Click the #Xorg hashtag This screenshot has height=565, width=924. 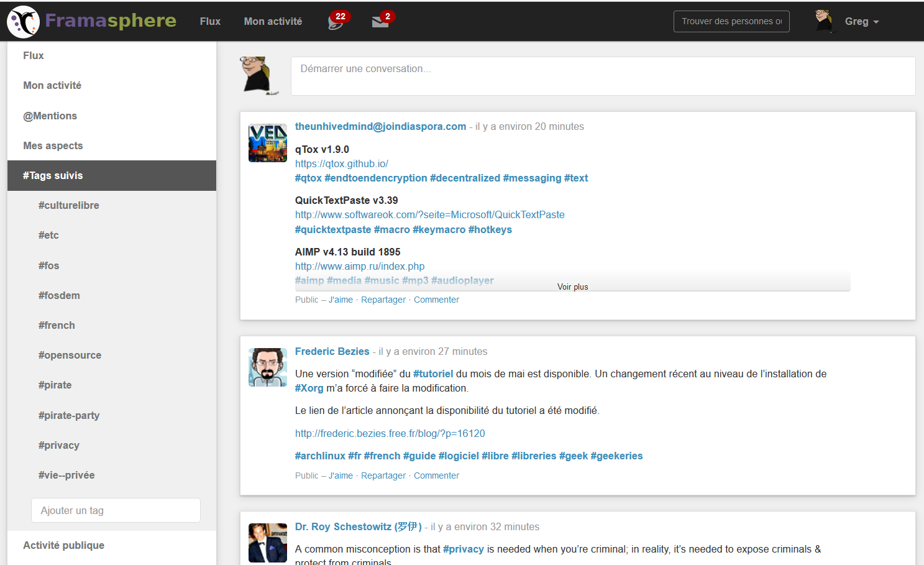pos(309,388)
